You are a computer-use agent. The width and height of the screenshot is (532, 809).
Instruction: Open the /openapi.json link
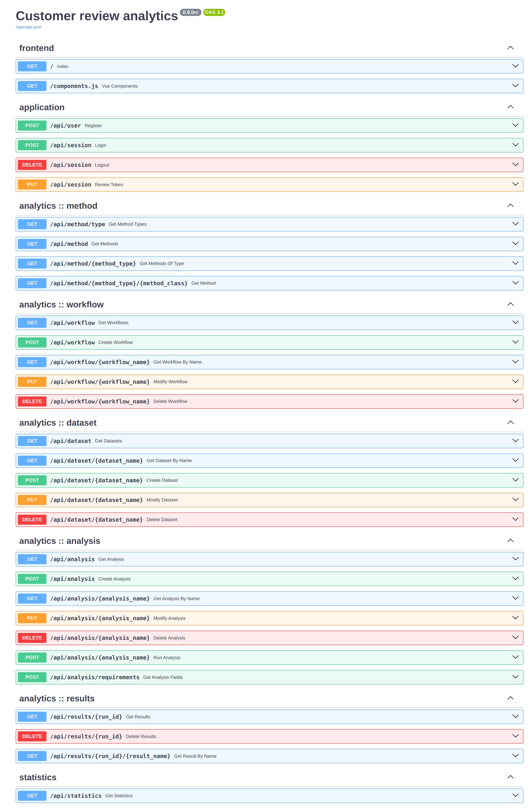pyautogui.click(x=29, y=27)
